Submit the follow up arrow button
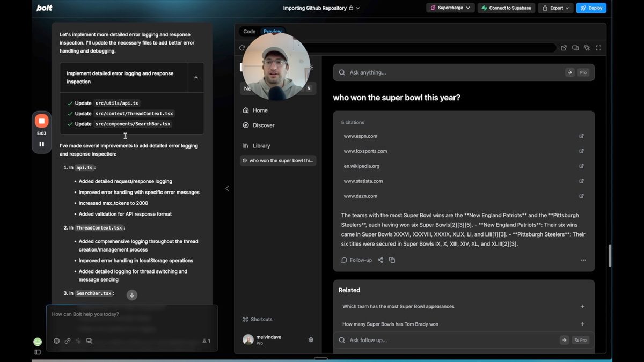Image resolution: width=644 pixels, height=362 pixels. tap(564, 340)
